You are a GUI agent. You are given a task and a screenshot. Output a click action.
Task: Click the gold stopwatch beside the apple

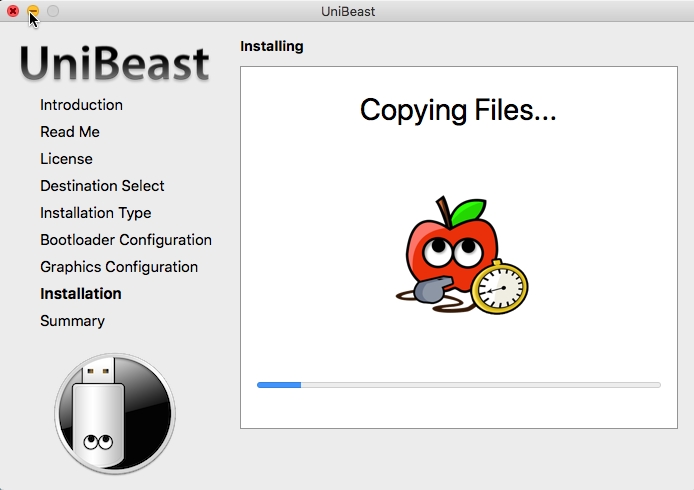pos(499,287)
